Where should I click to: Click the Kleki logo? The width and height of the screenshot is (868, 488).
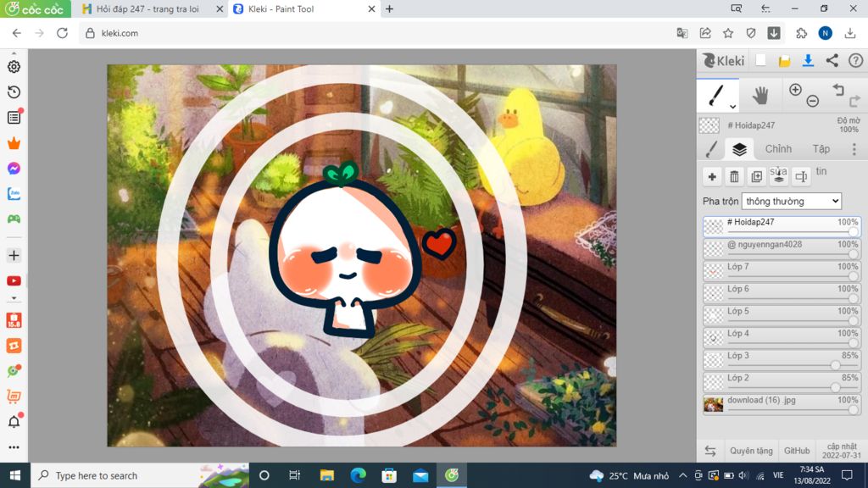(x=724, y=60)
